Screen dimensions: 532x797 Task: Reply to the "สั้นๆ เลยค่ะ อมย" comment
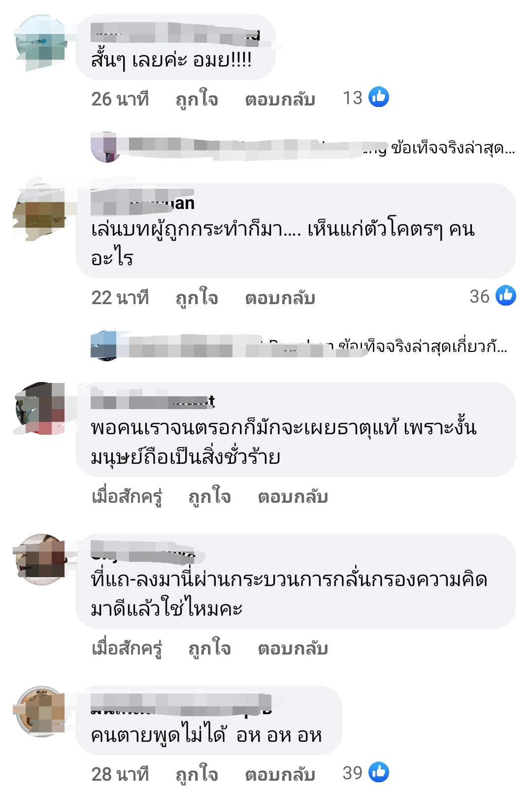click(x=280, y=99)
